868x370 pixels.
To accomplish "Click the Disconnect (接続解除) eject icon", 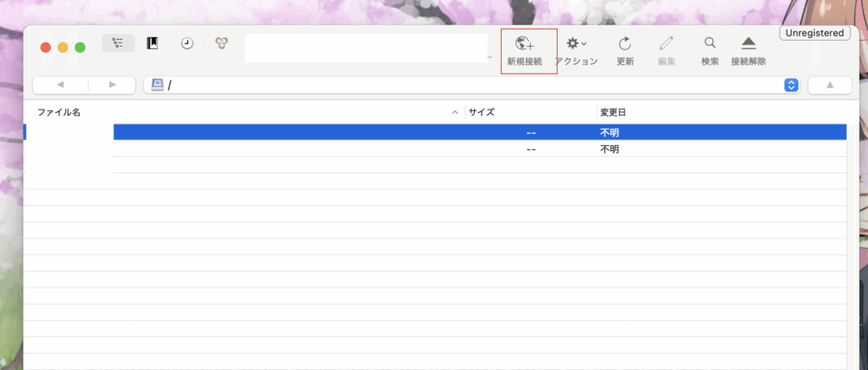I will 748,44.
